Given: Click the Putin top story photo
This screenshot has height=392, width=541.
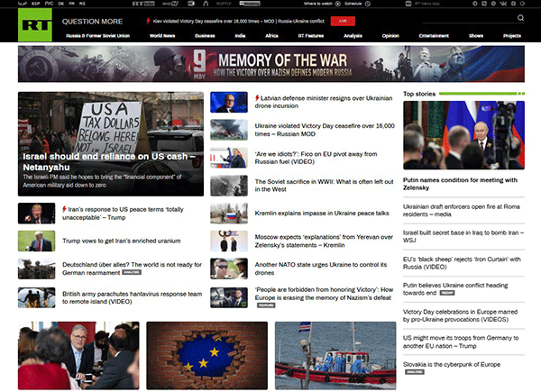Looking at the screenshot, I should (x=463, y=135).
